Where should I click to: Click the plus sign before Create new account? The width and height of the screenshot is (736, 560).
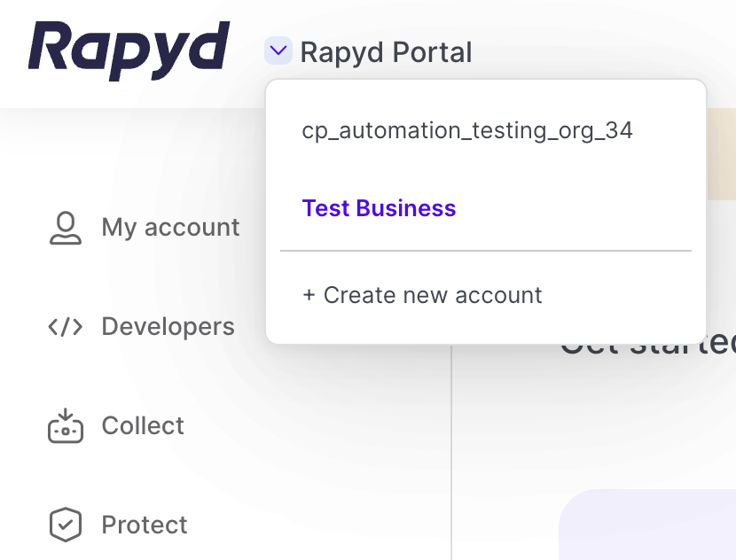(309, 295)
